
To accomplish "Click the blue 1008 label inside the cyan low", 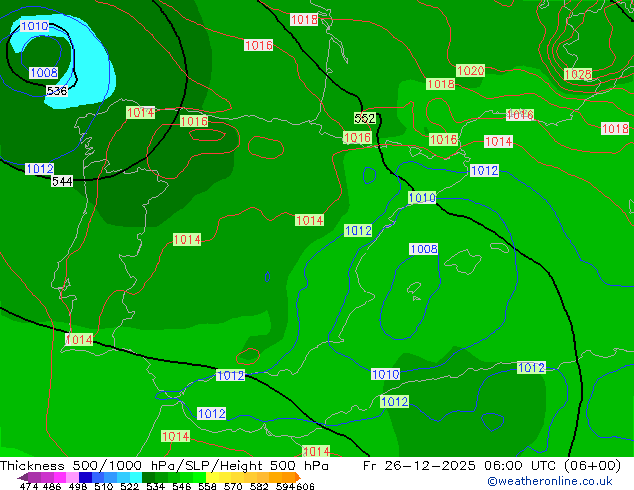I will point(44,73).
